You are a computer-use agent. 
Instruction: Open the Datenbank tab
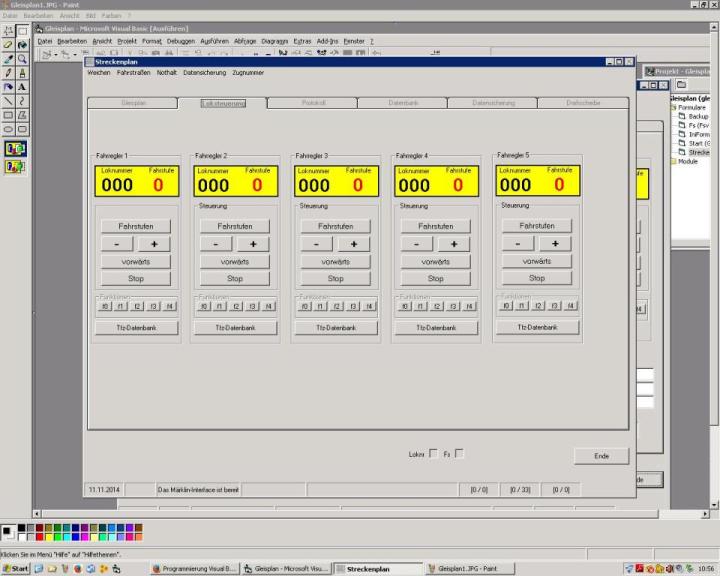(x=403, y=103)
